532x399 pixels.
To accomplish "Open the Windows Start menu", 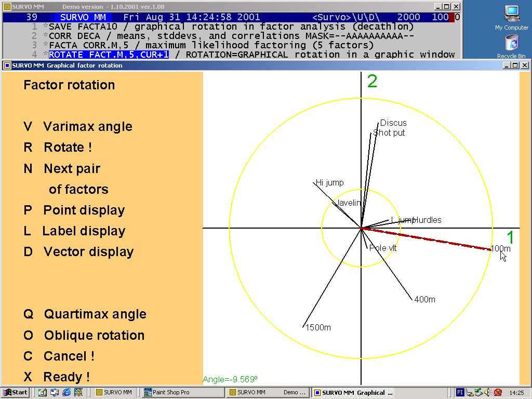I will [x=16, y=392].
